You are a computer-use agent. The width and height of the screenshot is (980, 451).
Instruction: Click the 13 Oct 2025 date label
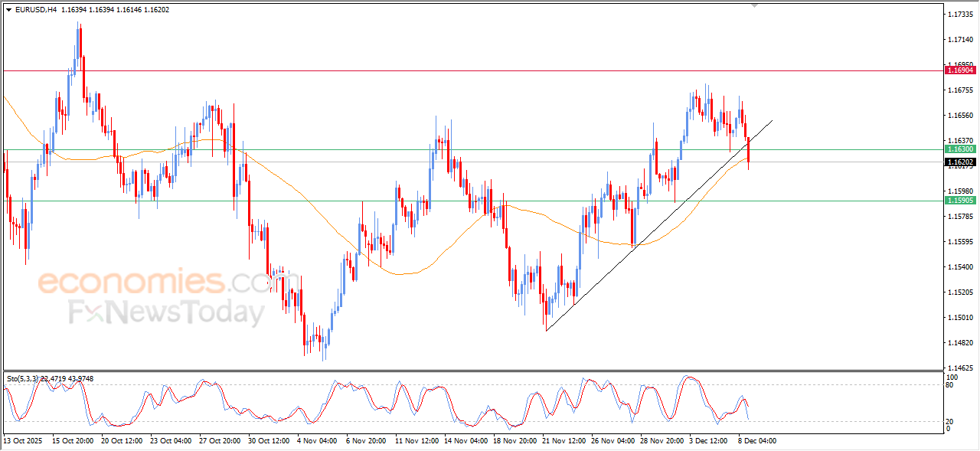21,441
